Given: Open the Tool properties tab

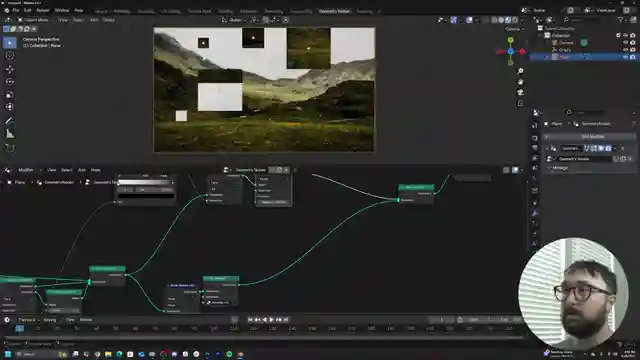Looking at the screenshot, I should 535,126.
